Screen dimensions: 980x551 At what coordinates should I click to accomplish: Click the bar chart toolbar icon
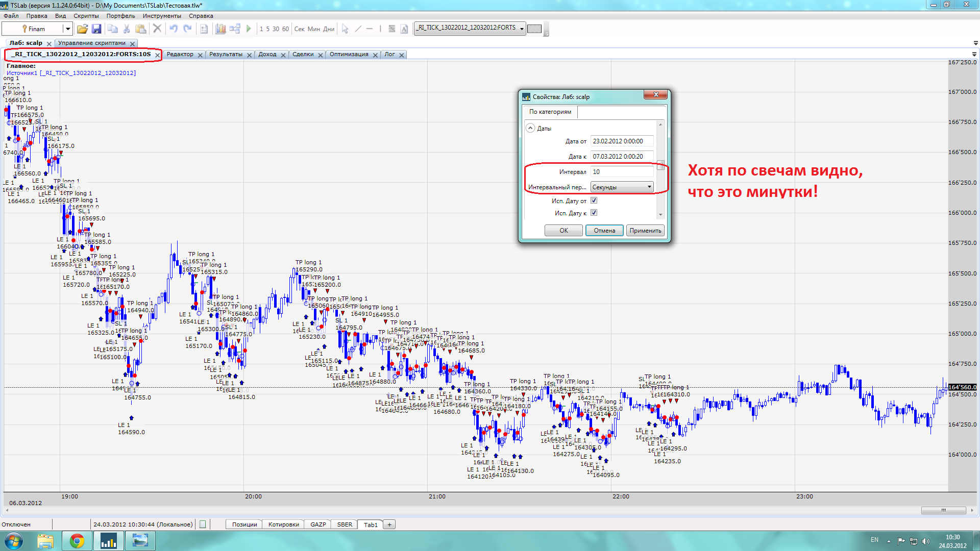coord(220,29)
